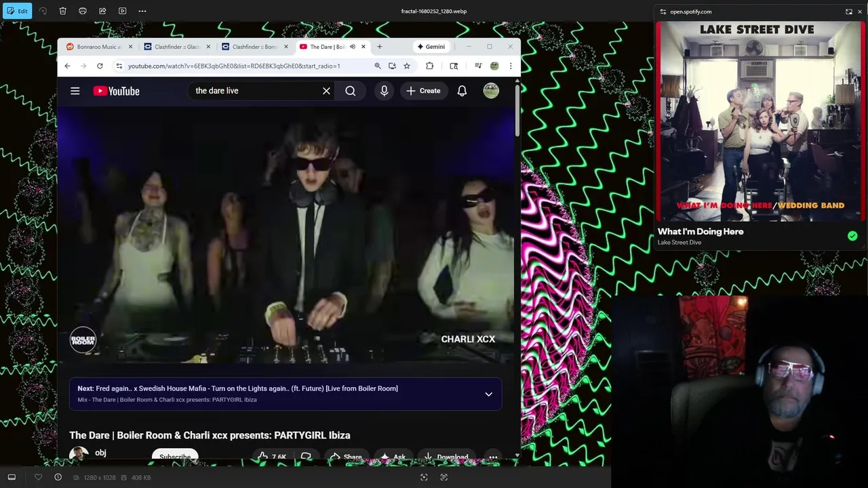868x488 pixels.
Task: Click the text scan icon in Photos status bar
Action: [x=444, y=477]
